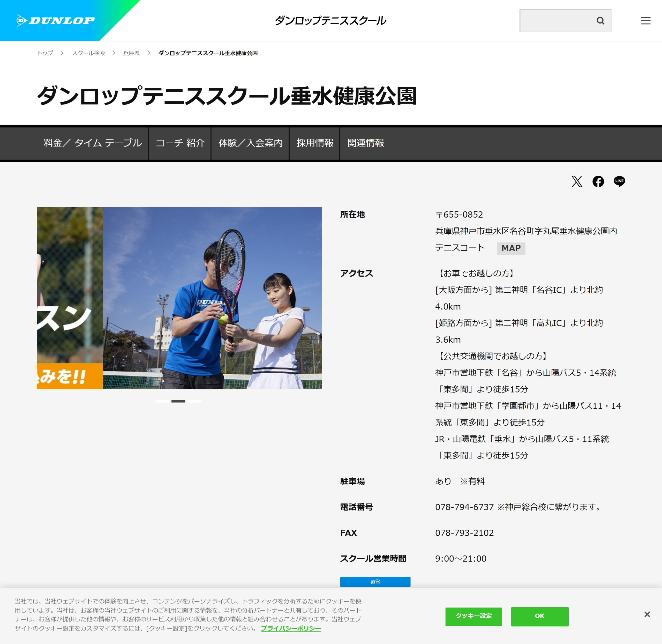Click ダンロップテニススクール垂水健康公園 current breadcrumb
Viewport: 662px width, 644px height.
tap(208, 53)
